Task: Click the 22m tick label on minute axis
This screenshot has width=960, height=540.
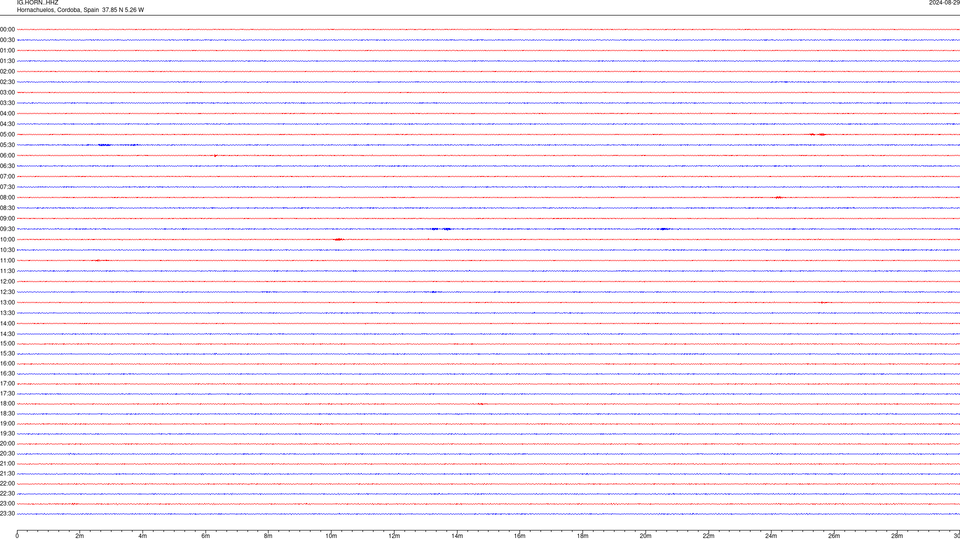Action: point(708,536)
